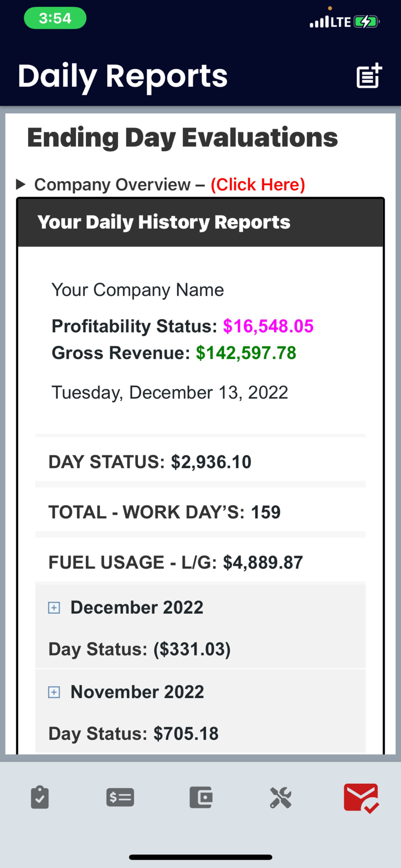Select the December 2022 month label
Screen dimensions: 401x868
pyautogui.click(x=137, y=608)
